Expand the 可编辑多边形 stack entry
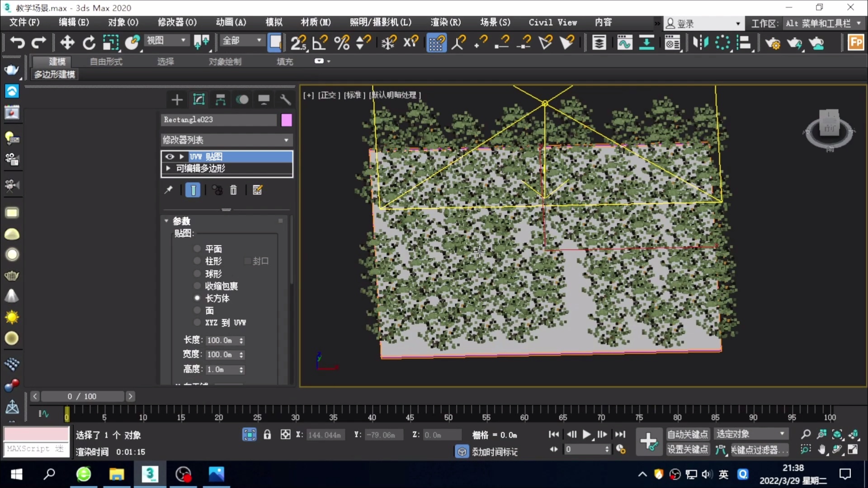 pyautogui.click(x=168, y=168)
